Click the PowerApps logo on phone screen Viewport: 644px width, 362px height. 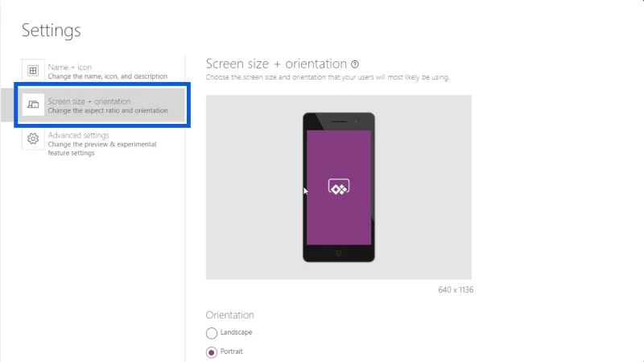(x=339, y=187)
